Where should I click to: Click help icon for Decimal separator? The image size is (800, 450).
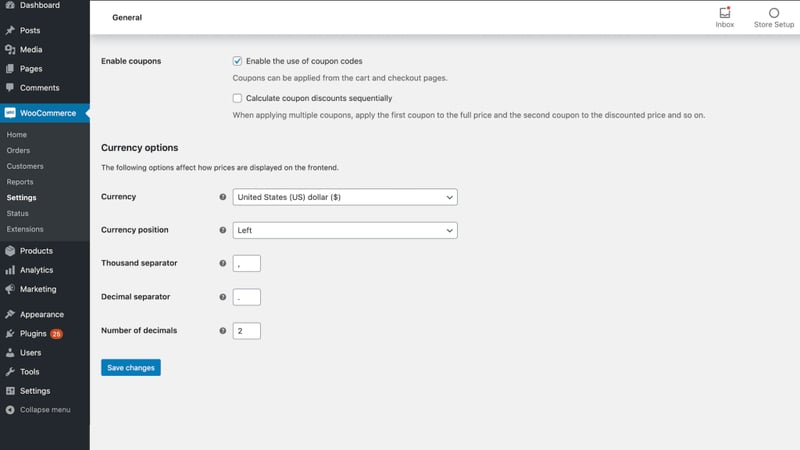pos(222,297)
